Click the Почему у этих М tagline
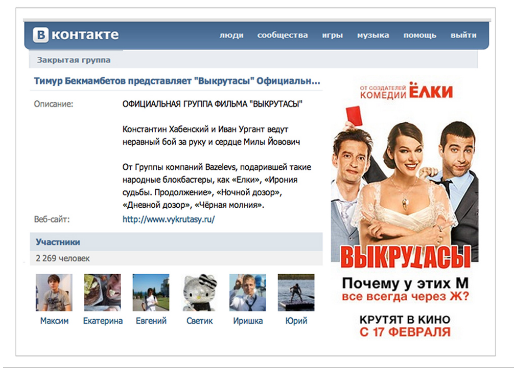 coord(405,283)
